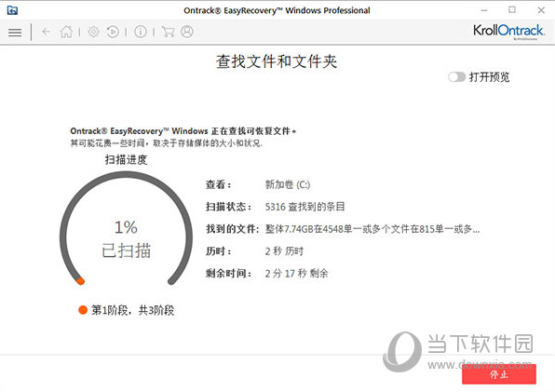
Task: Close the EasyRecovery window
Action: coord(541,10)
